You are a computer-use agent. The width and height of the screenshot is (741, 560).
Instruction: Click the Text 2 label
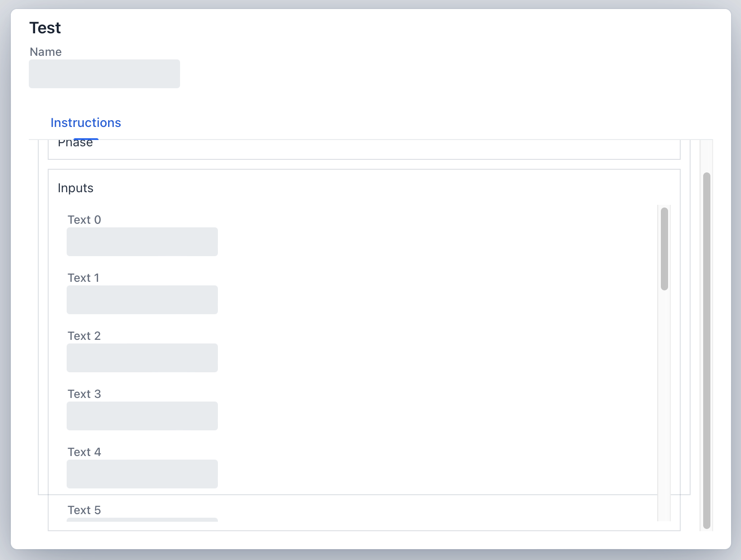[84, 336]
